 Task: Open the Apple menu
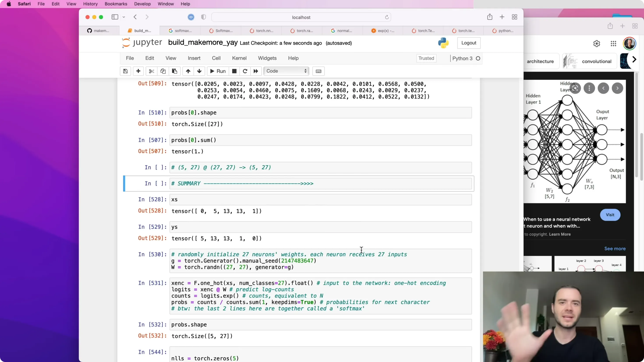[9, 4]
